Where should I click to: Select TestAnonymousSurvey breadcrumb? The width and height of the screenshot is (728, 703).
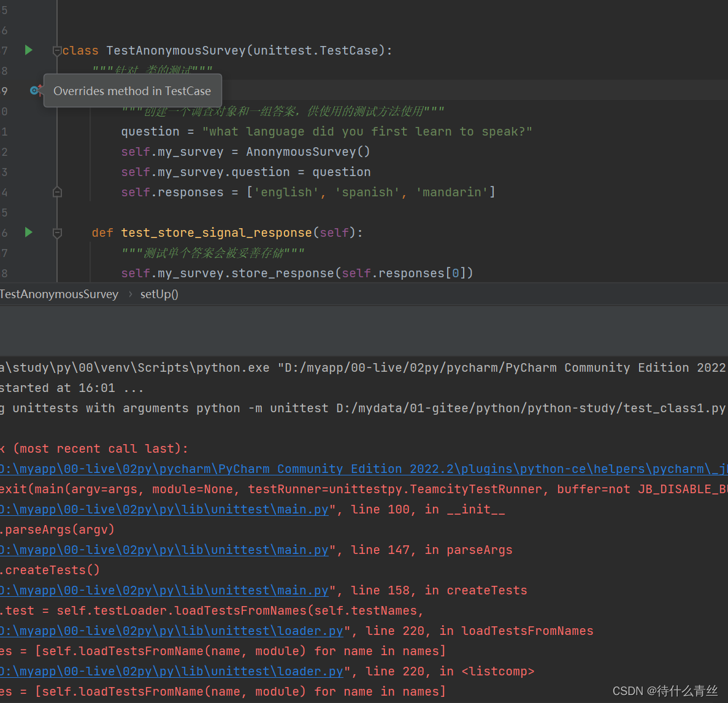coord(59,294)
